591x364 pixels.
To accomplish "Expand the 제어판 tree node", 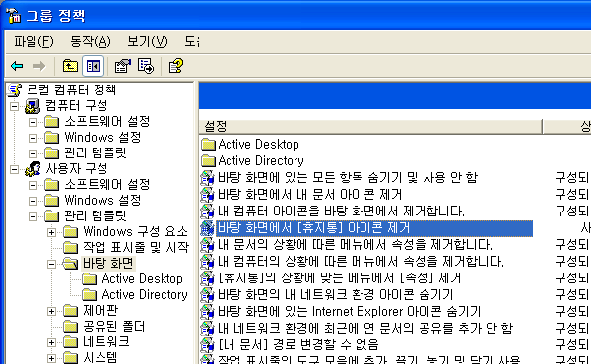I will coord(51,311).
